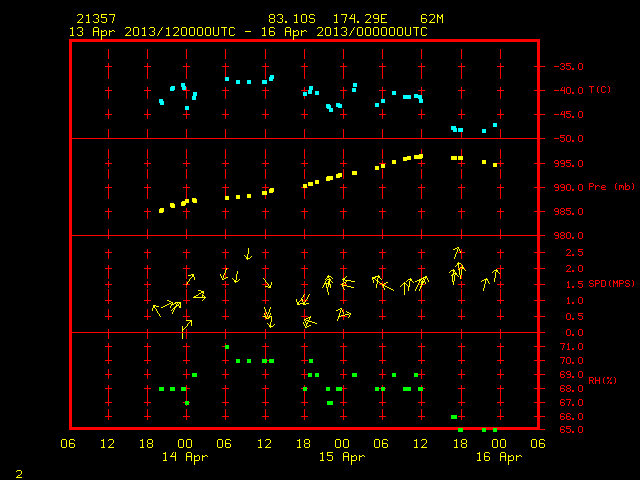The height and width of the screenshot is (480, 640).
Task: Click the page number 2 at bottom-left
Action: [x=19, y=474]
